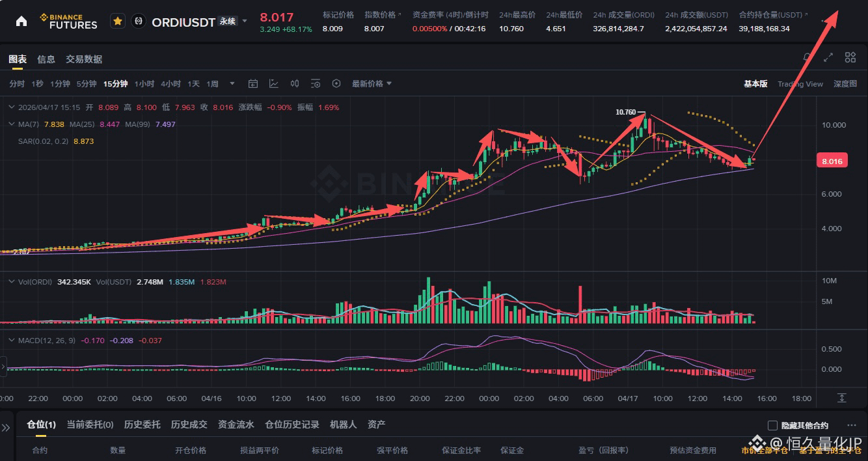Image resolution: width=868 pixels, height=461 pixels.
Task: Expand side panel with double-chevron icon
Action: tap(7, 428)
